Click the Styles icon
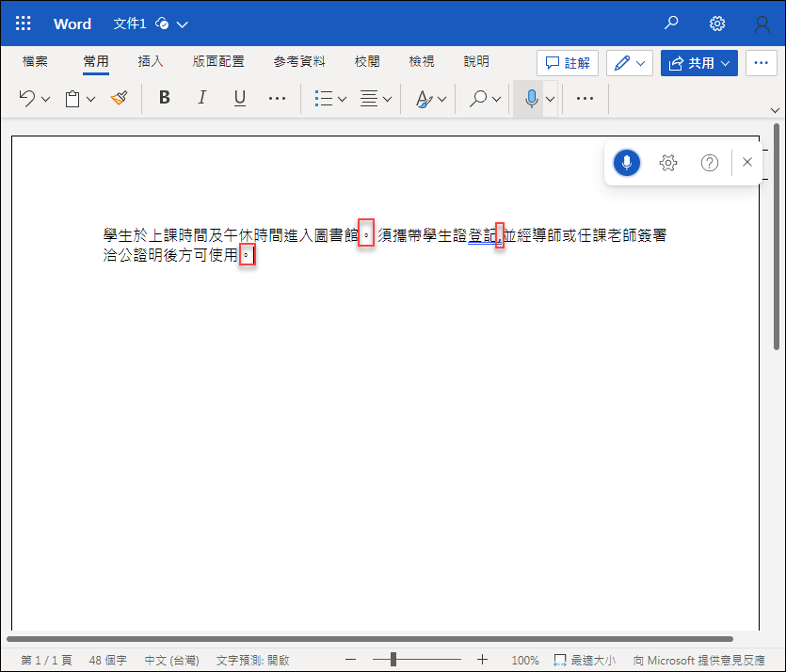This screenshot has height=672, width=786. click(x=425, y=99)
